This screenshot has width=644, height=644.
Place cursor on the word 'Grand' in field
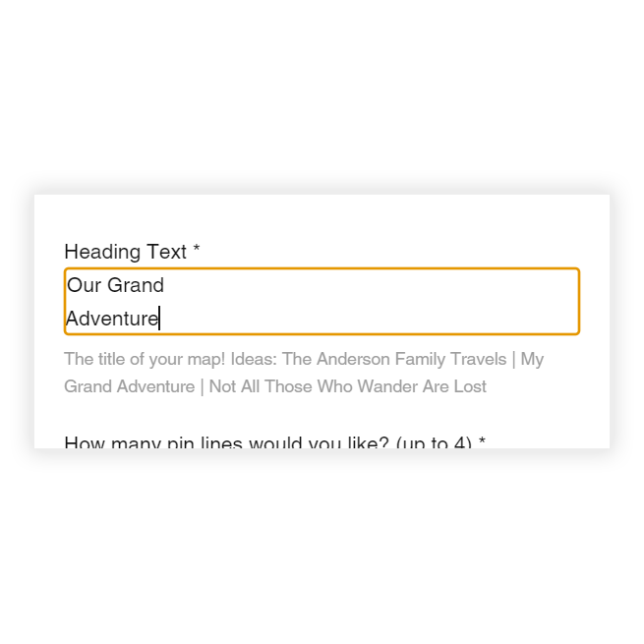(136, 286)
